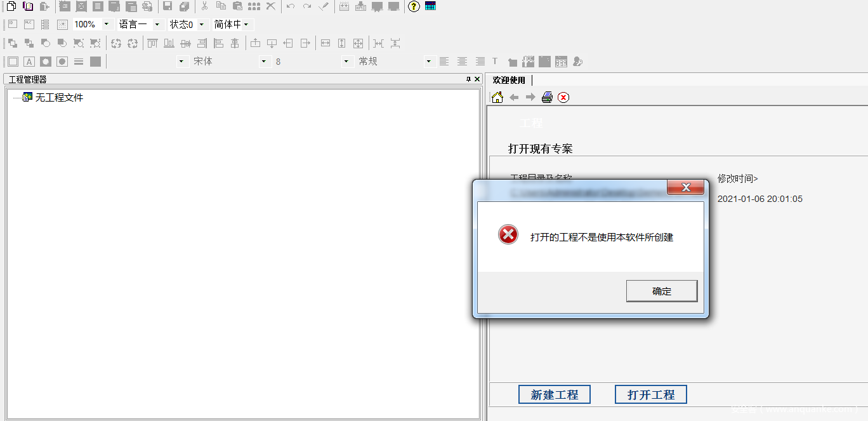Close the 工程管理器 panel

coord(477,79)
